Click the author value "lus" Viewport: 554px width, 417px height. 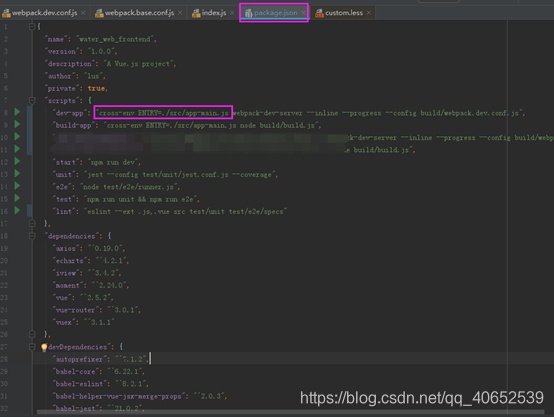click(94, 76)
